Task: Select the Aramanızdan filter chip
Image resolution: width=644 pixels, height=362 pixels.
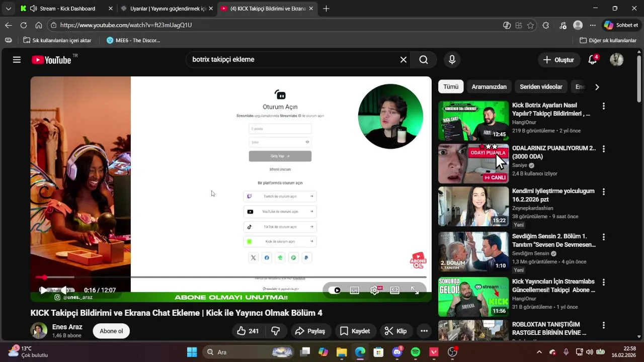Action: tap(489, 87)
